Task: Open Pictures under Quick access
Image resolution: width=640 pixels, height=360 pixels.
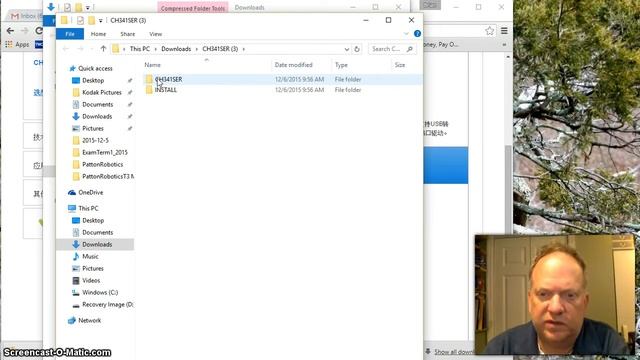Action: (x=93, y=129)
